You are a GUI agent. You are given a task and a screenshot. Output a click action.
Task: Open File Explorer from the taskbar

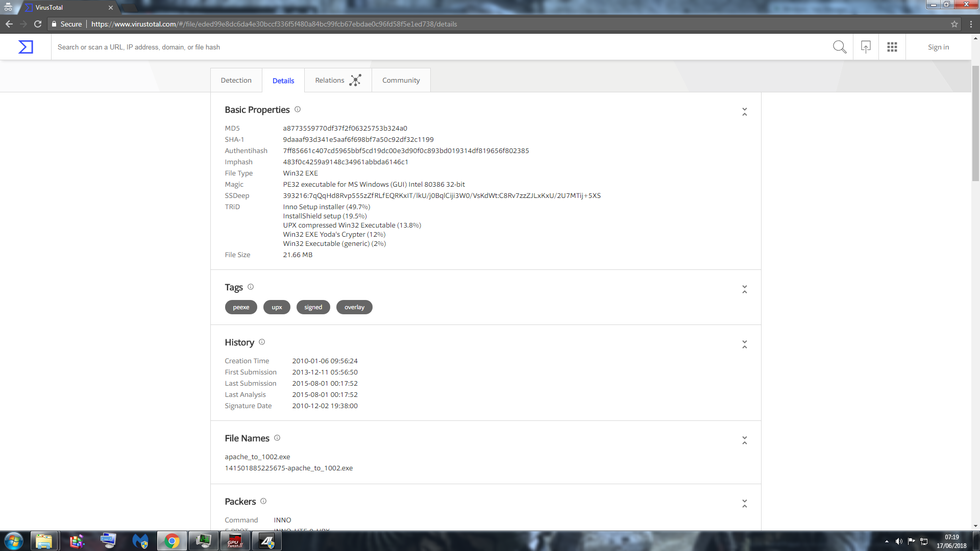click(44, 541)
